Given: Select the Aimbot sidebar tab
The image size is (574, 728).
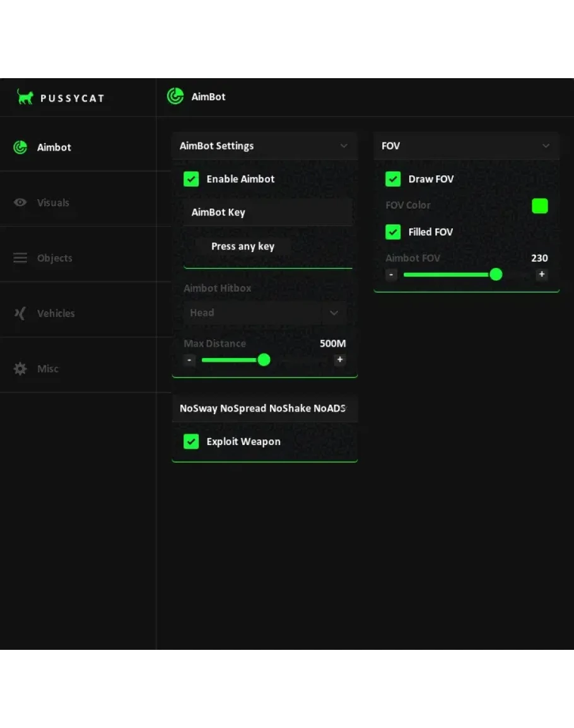Looking at the screenshot, I should click(x=78, y=147).
